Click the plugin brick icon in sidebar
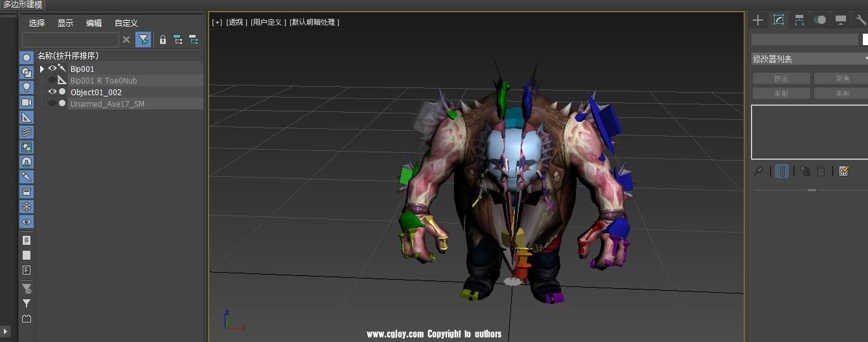Image resolution: width=868 pixels, height=342 pixels. pos(27,319)
